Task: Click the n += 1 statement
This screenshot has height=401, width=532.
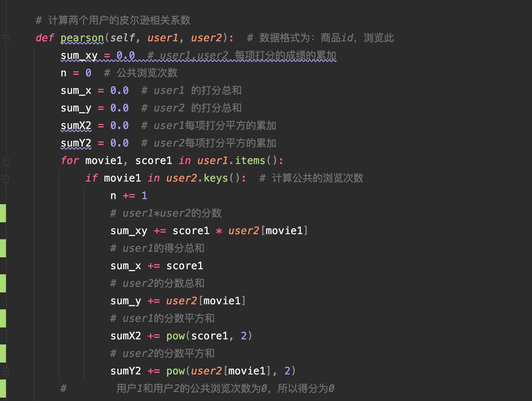Action: coord(129,196)
